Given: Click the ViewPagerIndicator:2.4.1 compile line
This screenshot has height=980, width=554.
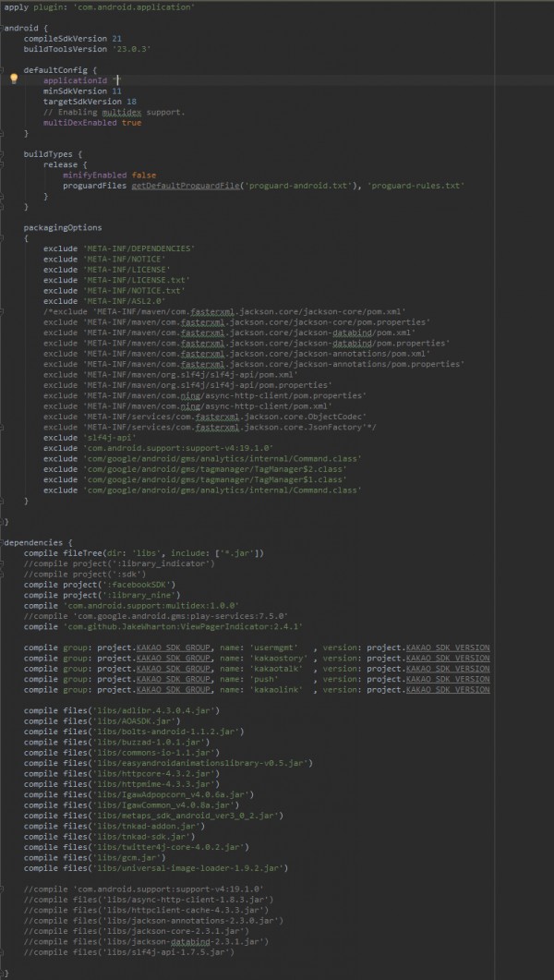Looking at the screenshot, I should tap(163, 626).
